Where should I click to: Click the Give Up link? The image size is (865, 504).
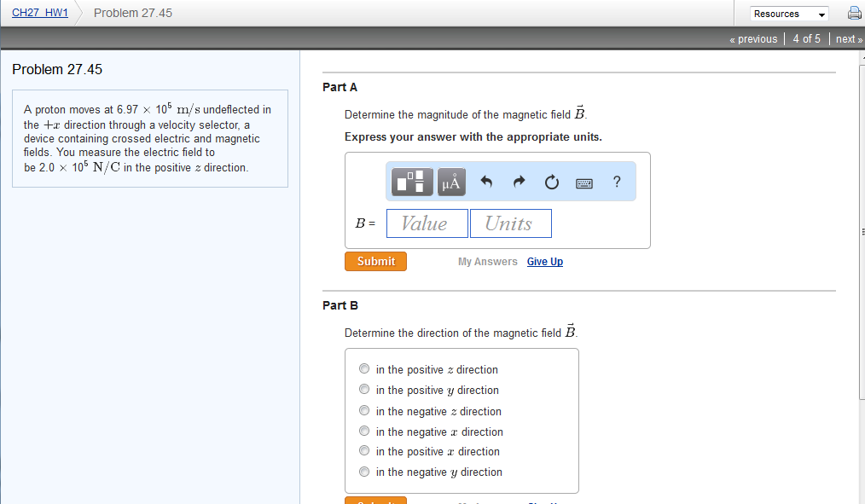[544, 261]
